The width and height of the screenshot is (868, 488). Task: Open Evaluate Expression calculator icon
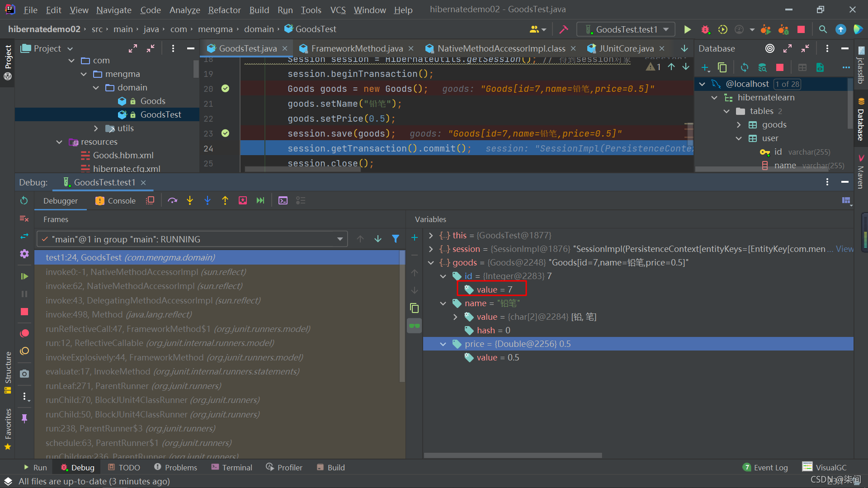pyautogui.click(x=283, y=200)
